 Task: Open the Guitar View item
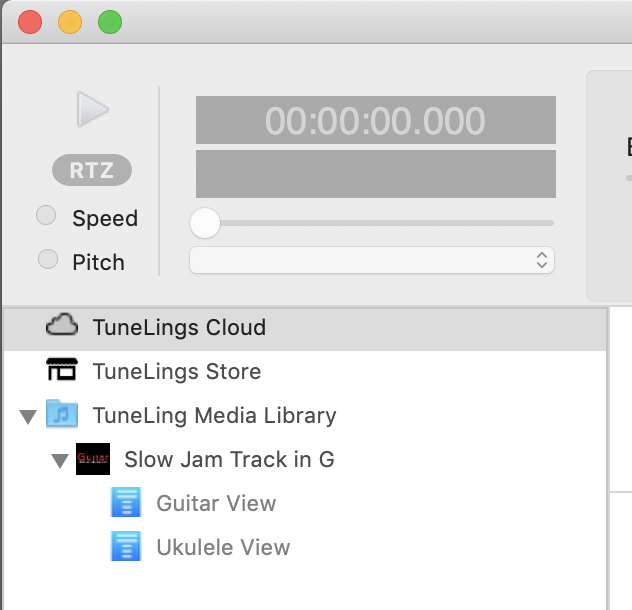tap(216, 503)
